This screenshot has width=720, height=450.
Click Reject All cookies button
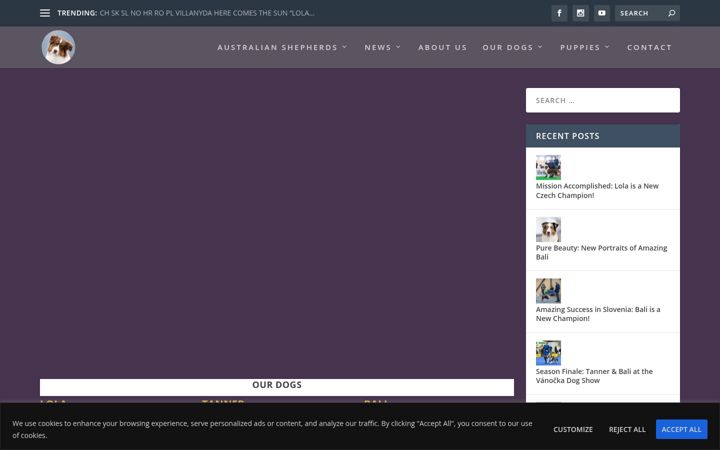tap(627, 429)
